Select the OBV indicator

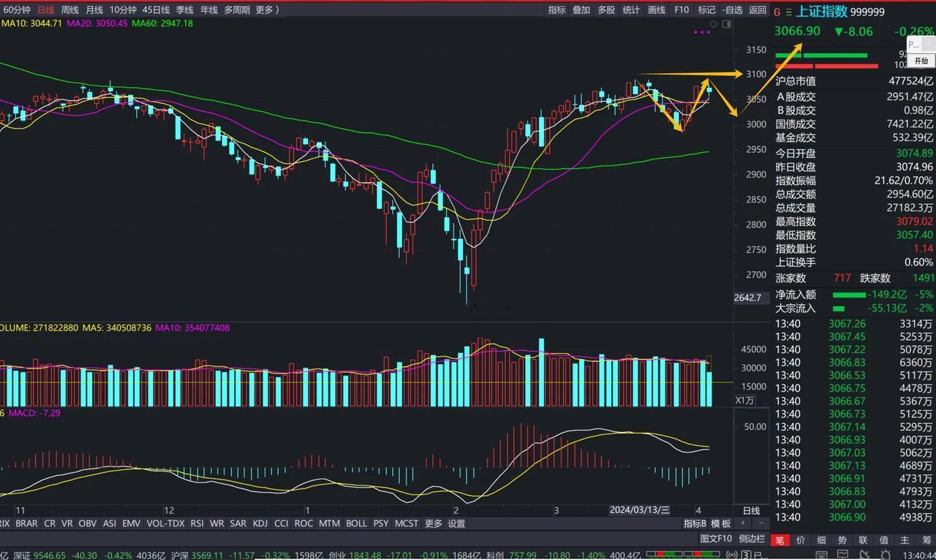88,523
